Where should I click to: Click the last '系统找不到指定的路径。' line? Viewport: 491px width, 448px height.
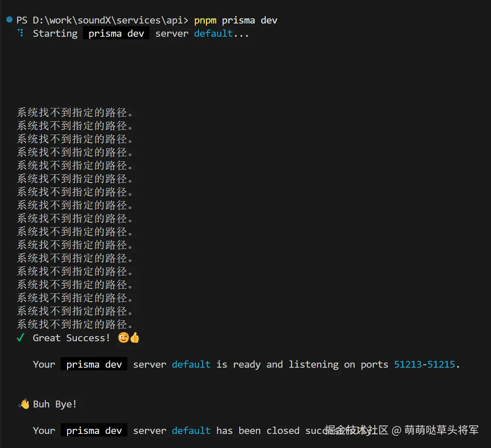pos(75,324)
